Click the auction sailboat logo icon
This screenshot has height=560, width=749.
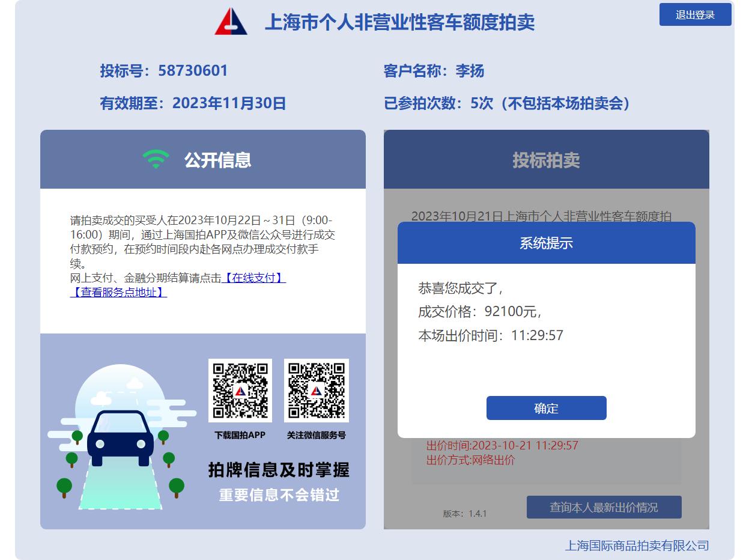tap(231, 22)
